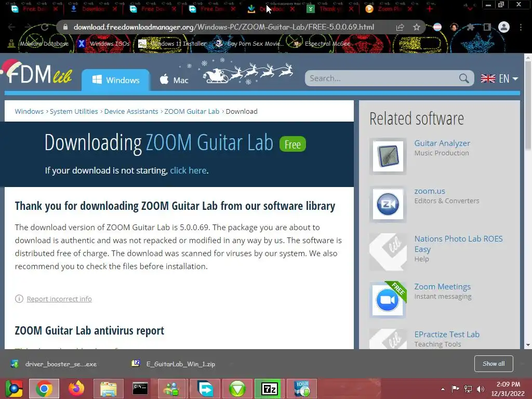Open the browser side panel
This screenshot has width=532, height=399.
(x=487, y=27)
